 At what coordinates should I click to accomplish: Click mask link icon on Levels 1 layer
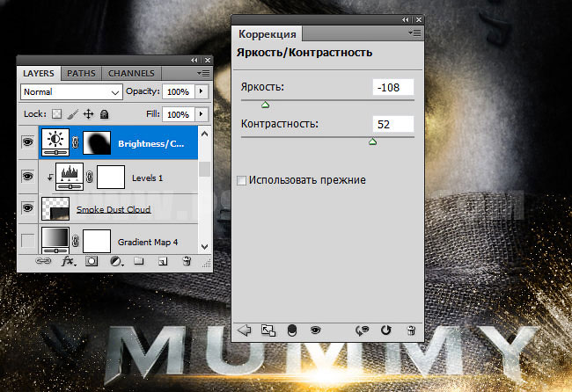(90, 177)
